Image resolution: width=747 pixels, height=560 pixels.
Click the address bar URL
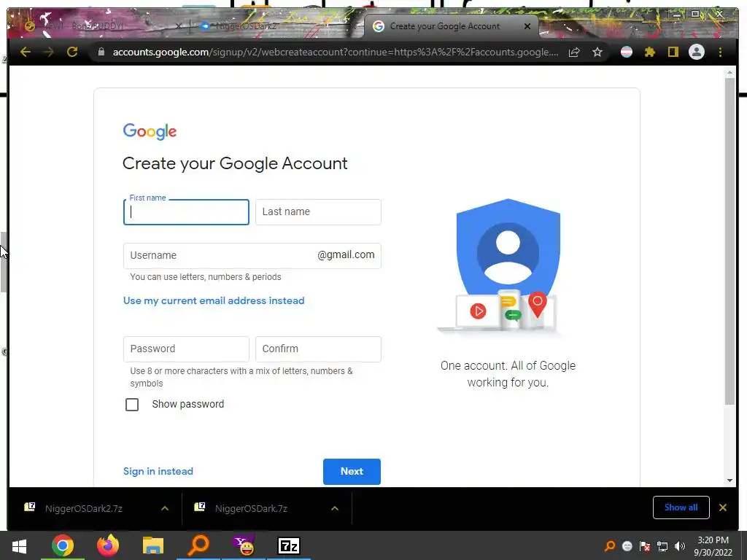click(336, 52)
